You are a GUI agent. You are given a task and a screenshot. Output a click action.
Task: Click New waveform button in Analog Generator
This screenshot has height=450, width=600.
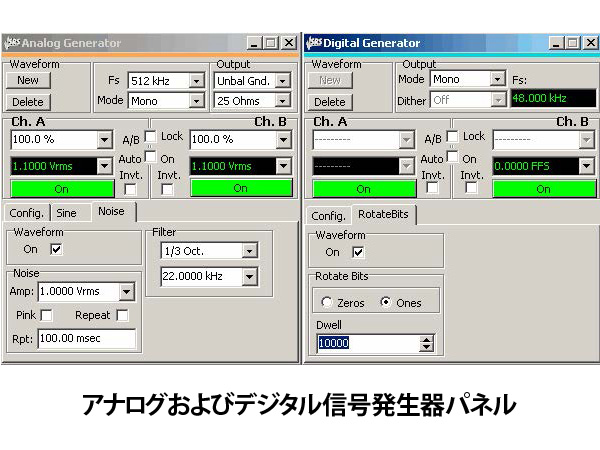point(28,80)
